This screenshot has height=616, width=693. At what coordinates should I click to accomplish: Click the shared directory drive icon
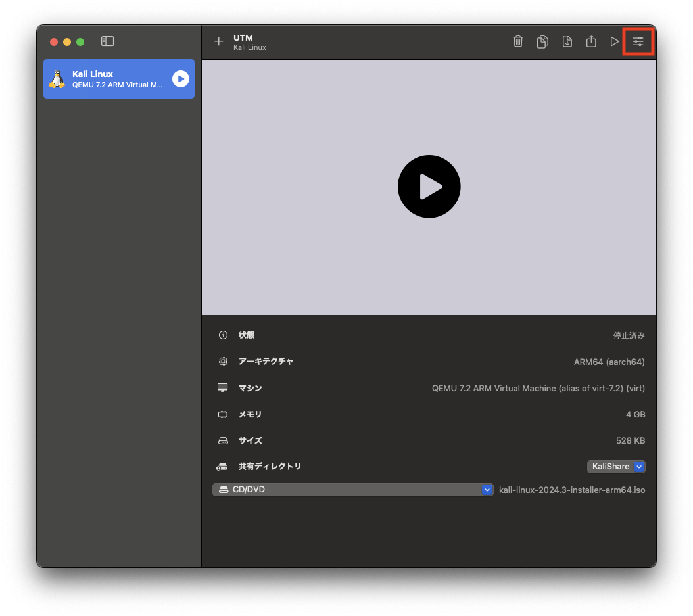tap(222, 467)
